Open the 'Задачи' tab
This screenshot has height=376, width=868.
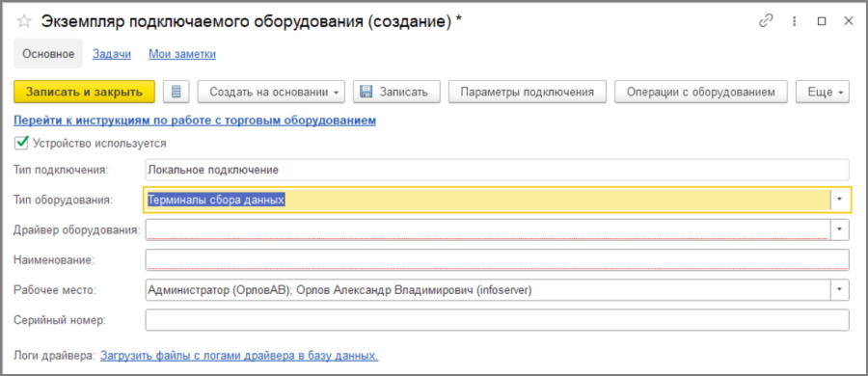tap(112, 54)
